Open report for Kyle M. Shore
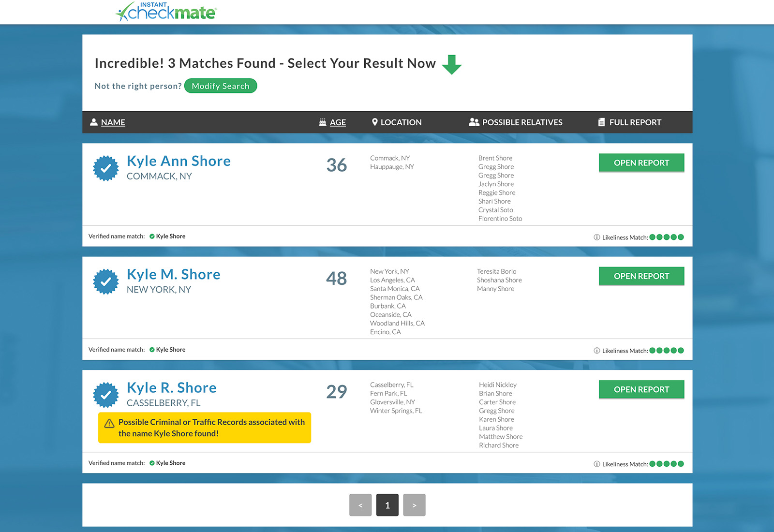The height and width of the screenshot is (532, 774). click(x=641, y=276)
